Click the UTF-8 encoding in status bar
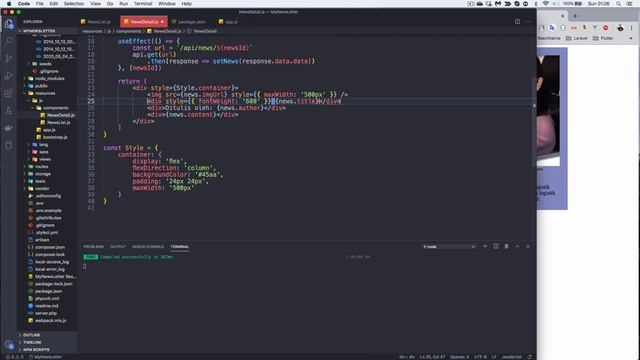The image size is (640, 360). coord(480,357)
